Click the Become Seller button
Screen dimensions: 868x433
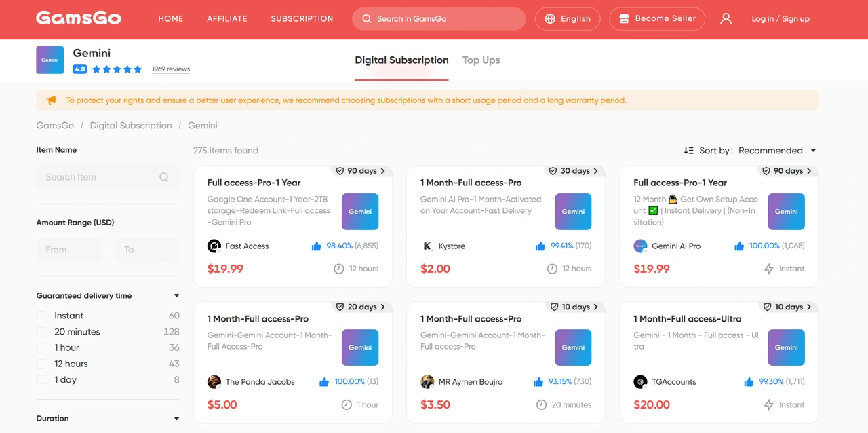(656, 18)
